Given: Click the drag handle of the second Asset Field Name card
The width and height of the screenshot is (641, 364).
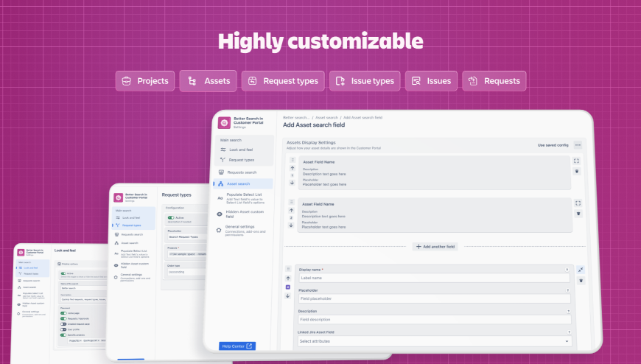Looking at the screenshot, I should [292, 202].
